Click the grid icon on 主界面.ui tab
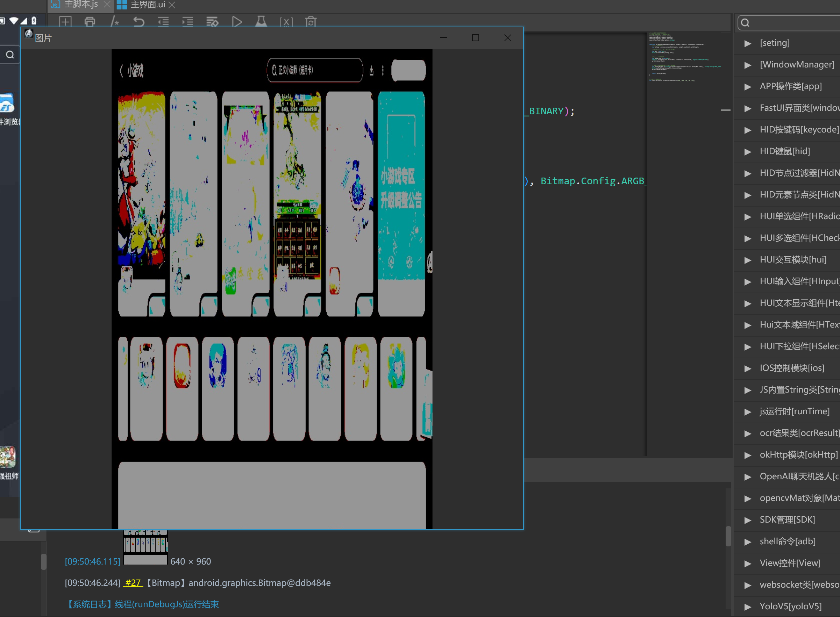Viewport: 840px width, 617px height. [x=122, y=5]
